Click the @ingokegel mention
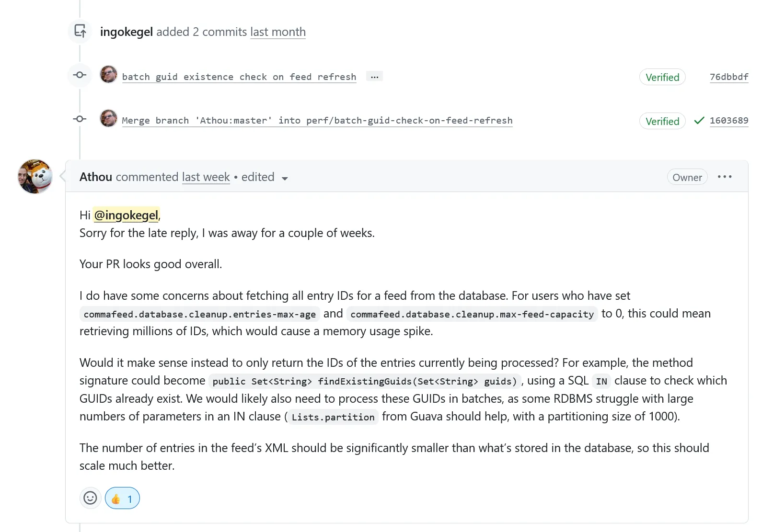The image size is (762, 532). 126,215
